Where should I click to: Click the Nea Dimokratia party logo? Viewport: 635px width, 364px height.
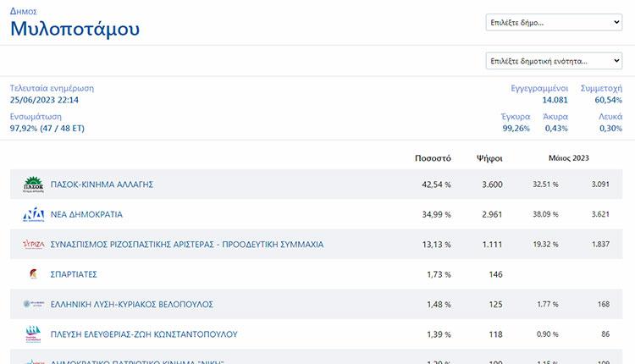pos(33,214)
